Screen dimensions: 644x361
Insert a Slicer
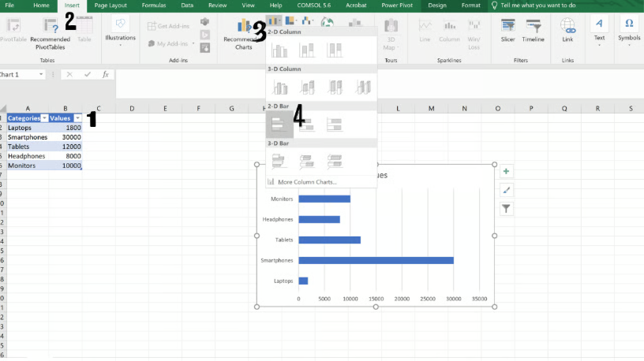pos(508,30)
